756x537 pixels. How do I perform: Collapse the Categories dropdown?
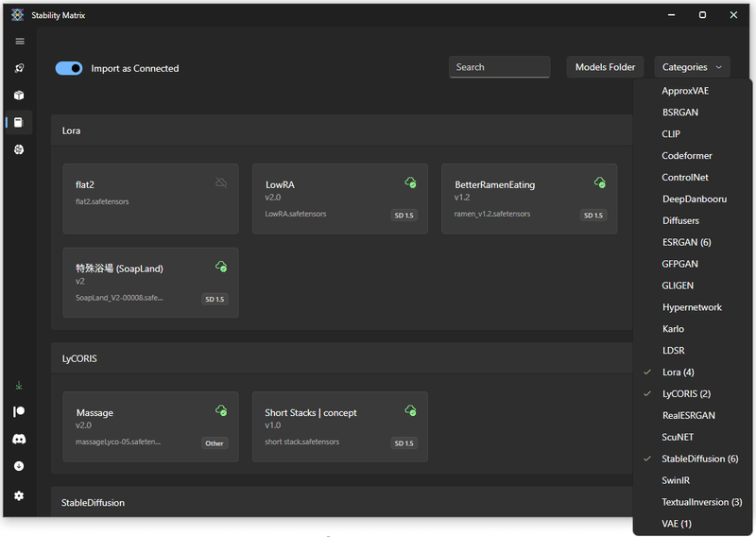click(692, 67)
